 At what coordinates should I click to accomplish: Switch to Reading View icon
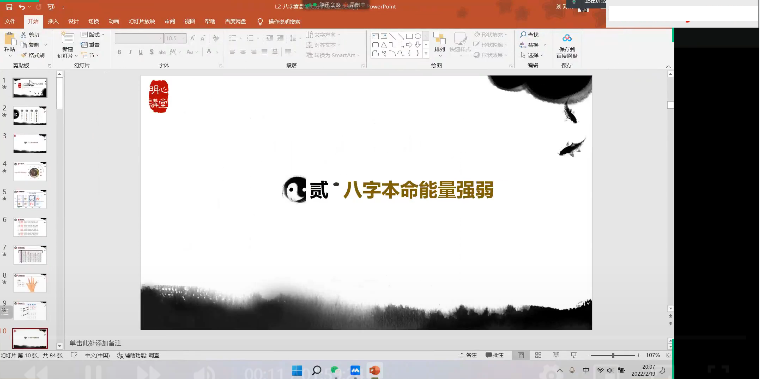[556, 355]
